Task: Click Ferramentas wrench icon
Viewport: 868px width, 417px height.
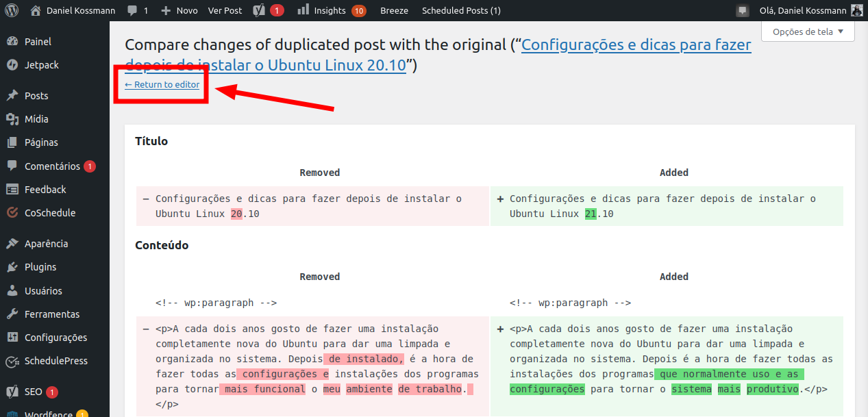Action: (x=12, y=314)
